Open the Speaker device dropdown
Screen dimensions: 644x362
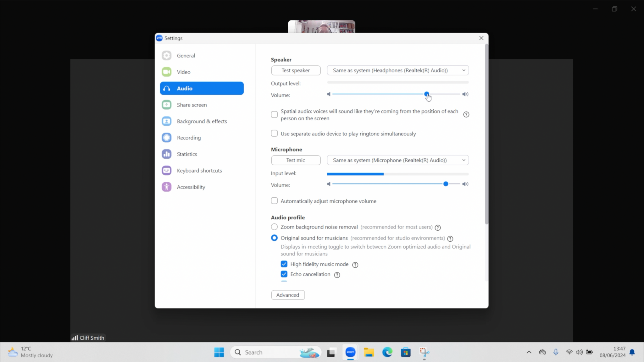(397, 70)
